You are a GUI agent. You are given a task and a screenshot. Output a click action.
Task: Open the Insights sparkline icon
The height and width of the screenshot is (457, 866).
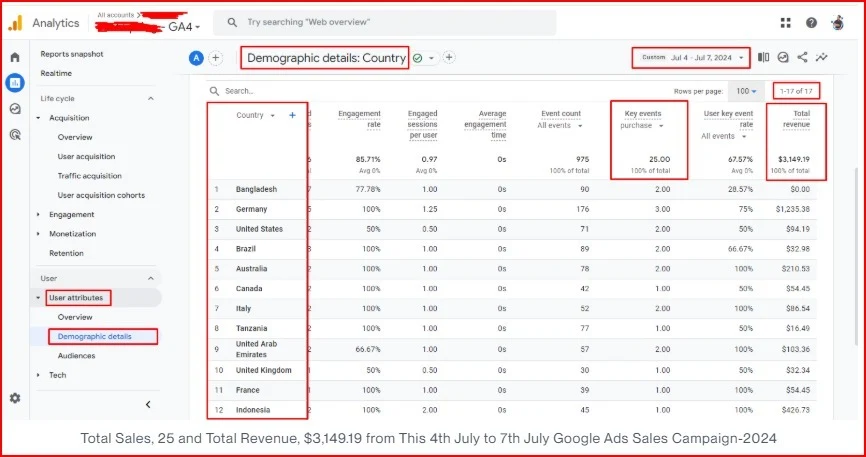[x=822, y=57]
